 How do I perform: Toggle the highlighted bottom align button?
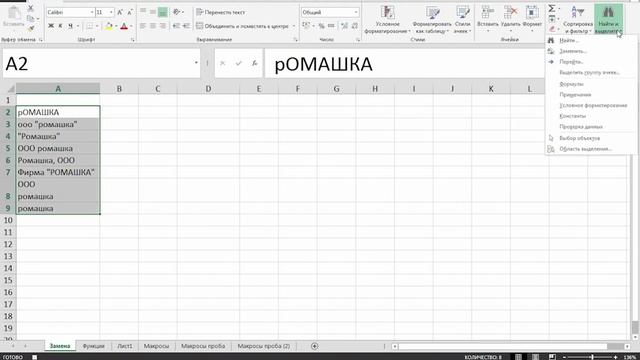point(163,12)
